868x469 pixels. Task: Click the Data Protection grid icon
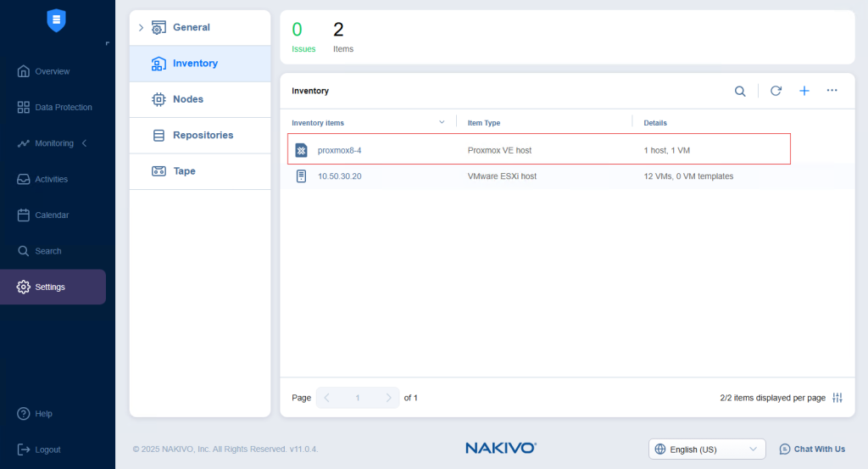pyautogui.click(x=23, y=108)
